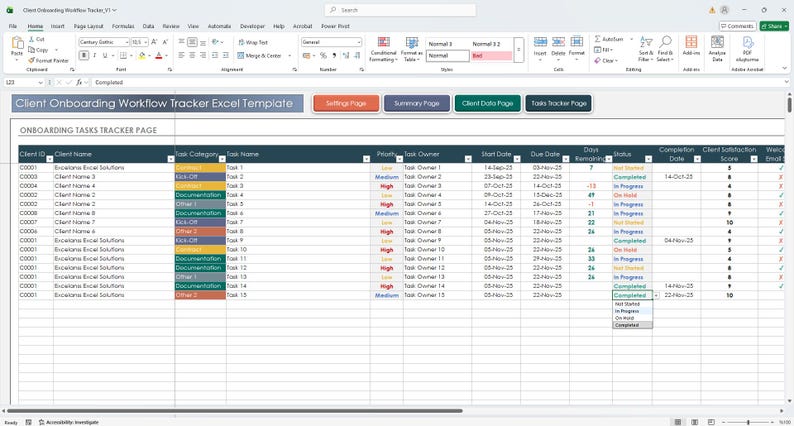Click the Paste icon in Clipboard group
This screenshot has width=794, height=426.
pos(17,44)
